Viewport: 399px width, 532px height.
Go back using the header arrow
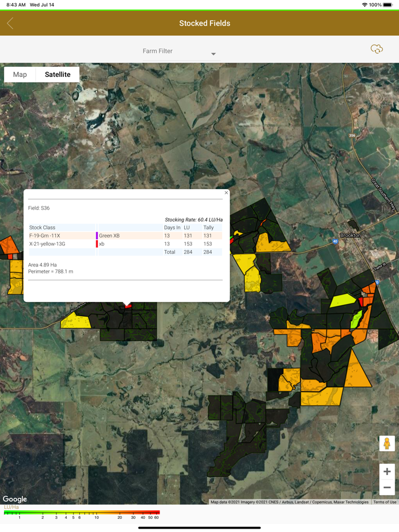tap(10, 23)
